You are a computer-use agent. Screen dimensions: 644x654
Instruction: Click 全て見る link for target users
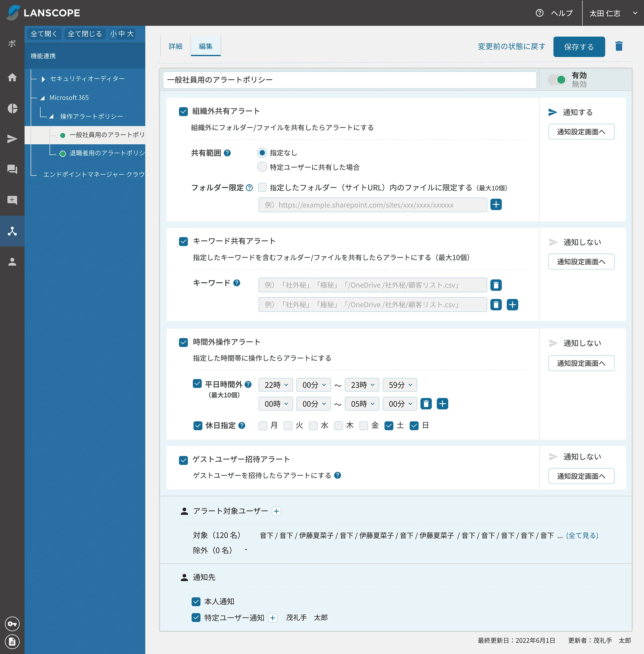click(582, 536)
